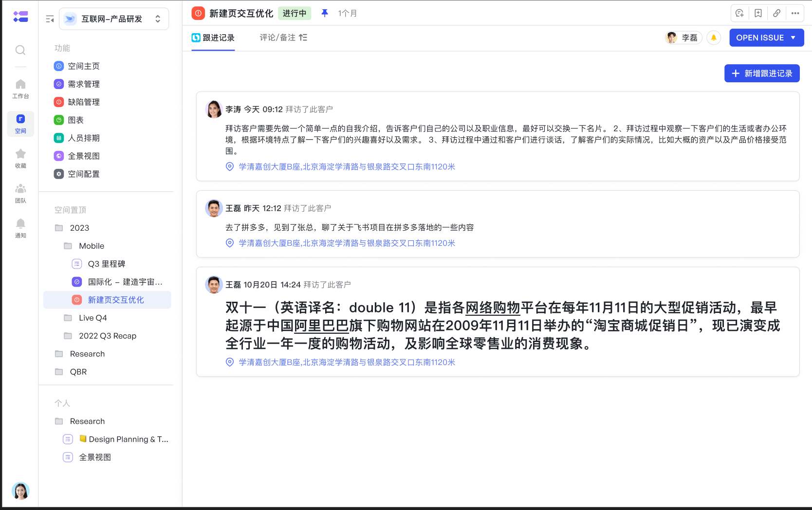
Task: Open 空间配置
Action: tap(84, 174)
